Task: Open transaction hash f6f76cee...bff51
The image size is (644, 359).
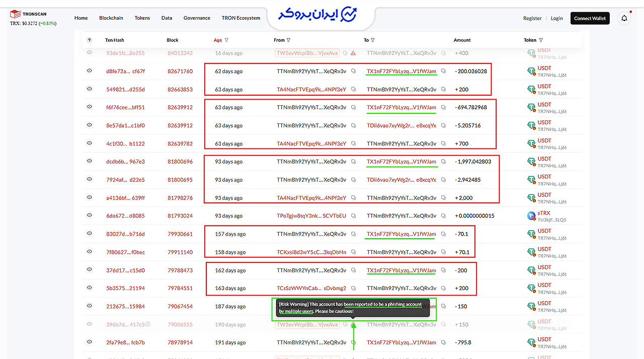Action: [125, 107]
